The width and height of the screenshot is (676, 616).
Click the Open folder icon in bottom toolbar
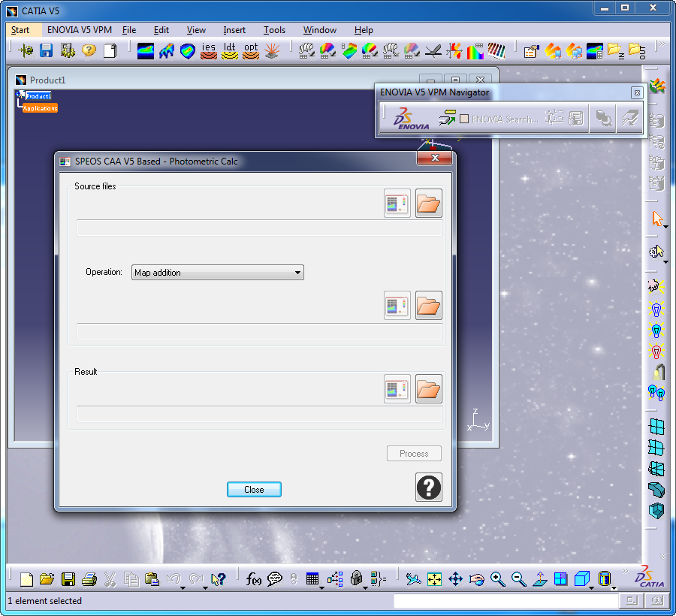(47, 579)
